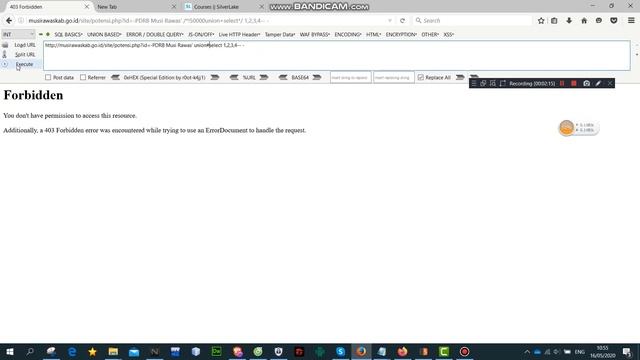
Task: Open the UNION BASED menu
Action: click(104, 34)
